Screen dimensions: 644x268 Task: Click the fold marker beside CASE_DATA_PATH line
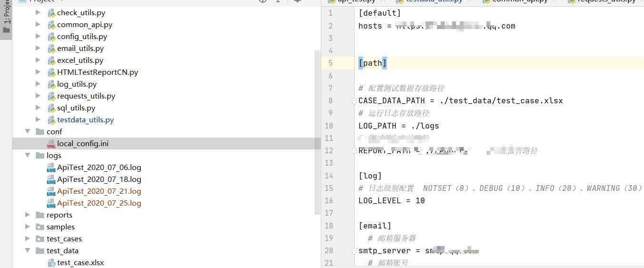pos(354,101)
